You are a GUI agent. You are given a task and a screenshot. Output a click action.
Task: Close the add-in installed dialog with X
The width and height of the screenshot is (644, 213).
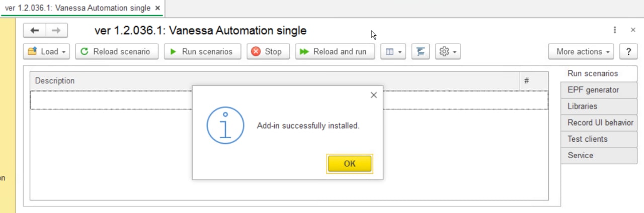[373, 95]
